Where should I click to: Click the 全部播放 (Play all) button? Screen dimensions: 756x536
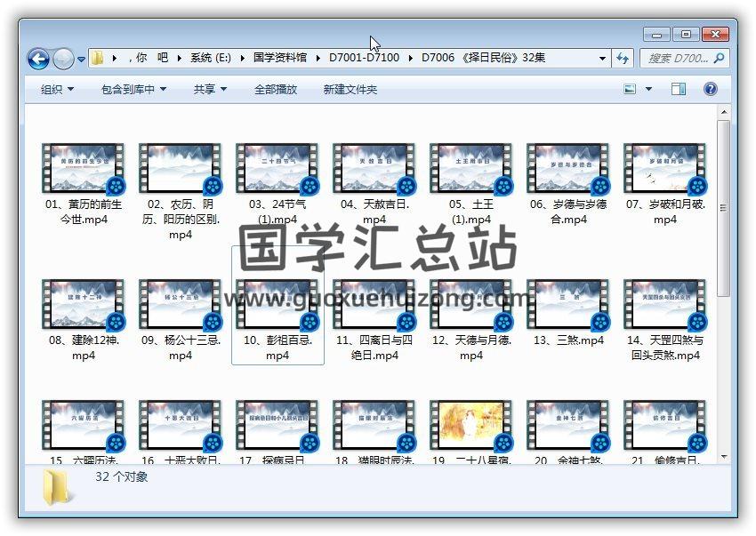[x=276, y=89]
